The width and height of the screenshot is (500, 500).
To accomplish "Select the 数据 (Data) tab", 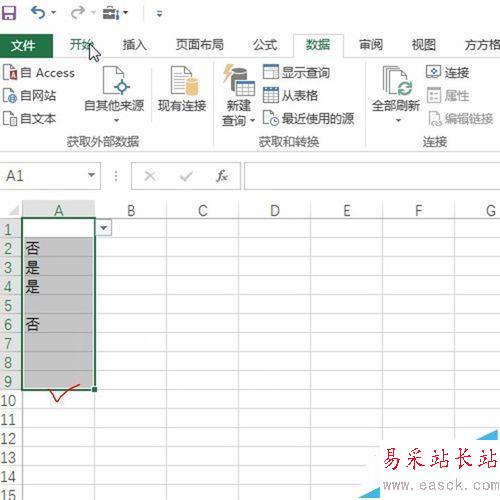I will coord(318,45).
